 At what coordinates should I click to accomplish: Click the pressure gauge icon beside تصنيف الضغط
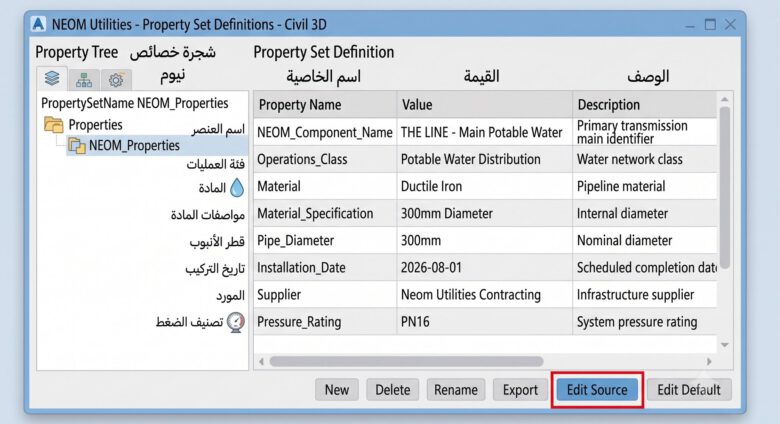click(236, 322)
